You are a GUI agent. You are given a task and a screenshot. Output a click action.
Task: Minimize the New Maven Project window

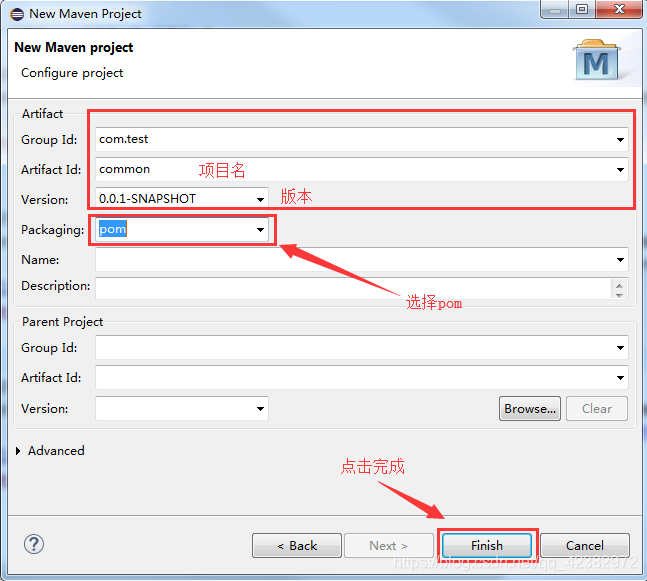(x=555, y=9)
